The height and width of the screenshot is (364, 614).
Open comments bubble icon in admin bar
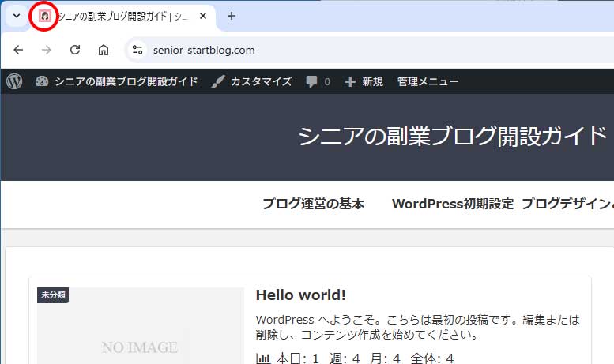311,82
